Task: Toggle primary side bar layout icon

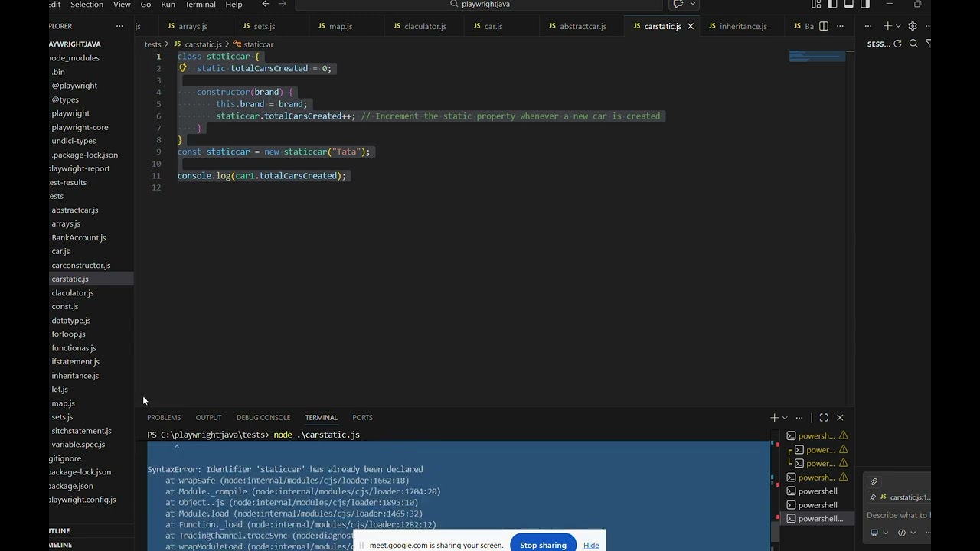Action: 832,4
